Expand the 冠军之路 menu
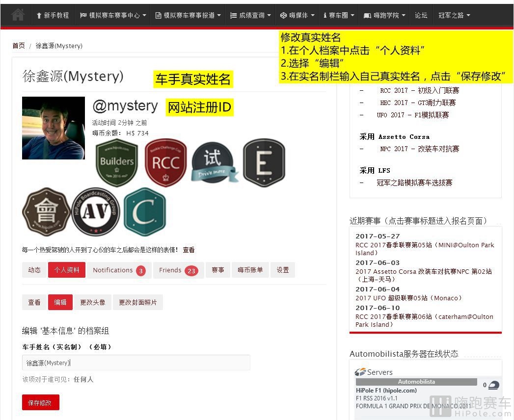 454,15
